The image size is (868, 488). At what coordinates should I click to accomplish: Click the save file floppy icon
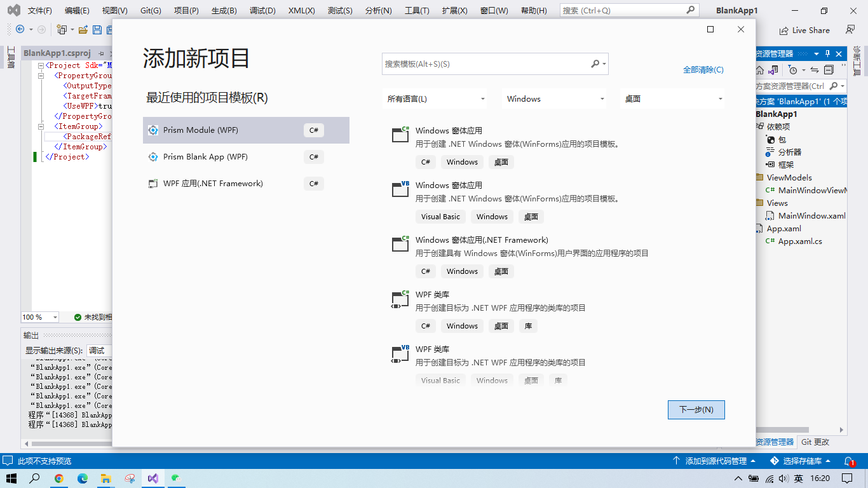click(97, 30)
